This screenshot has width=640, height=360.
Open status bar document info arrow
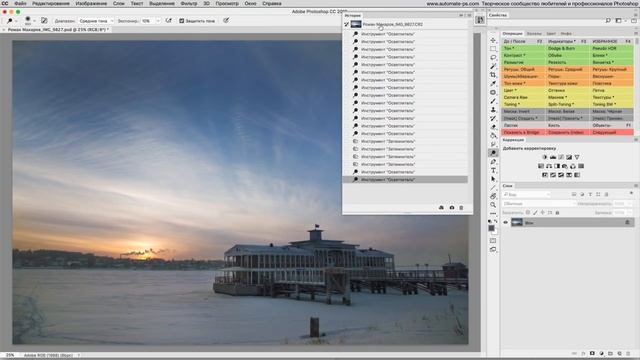[x=79, y=356]
